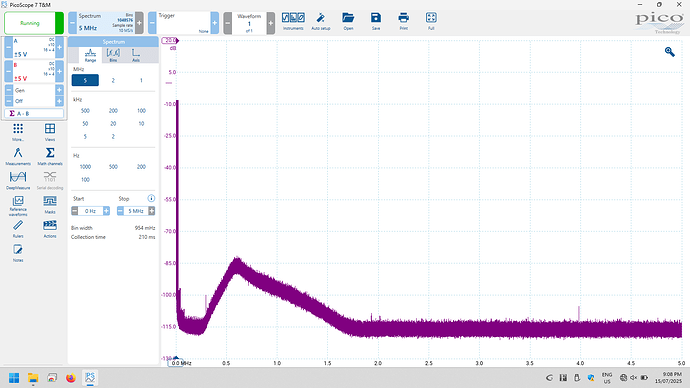690x388 pixels.
Task: Open Firefox from the taskbar
Action: pyautogui.click(x=70, y=378)
